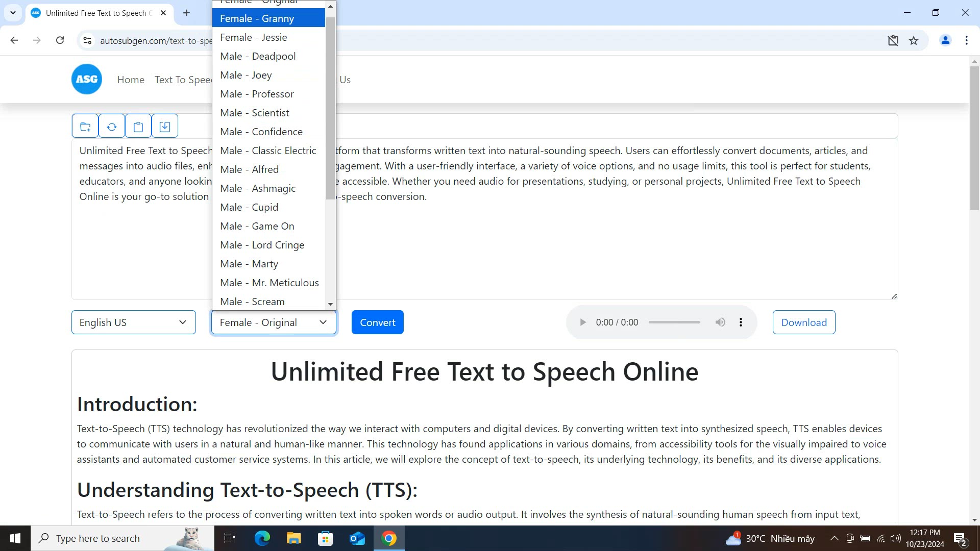Open the Chrome profile icon
980x551 pixels.
click(945, 40)
